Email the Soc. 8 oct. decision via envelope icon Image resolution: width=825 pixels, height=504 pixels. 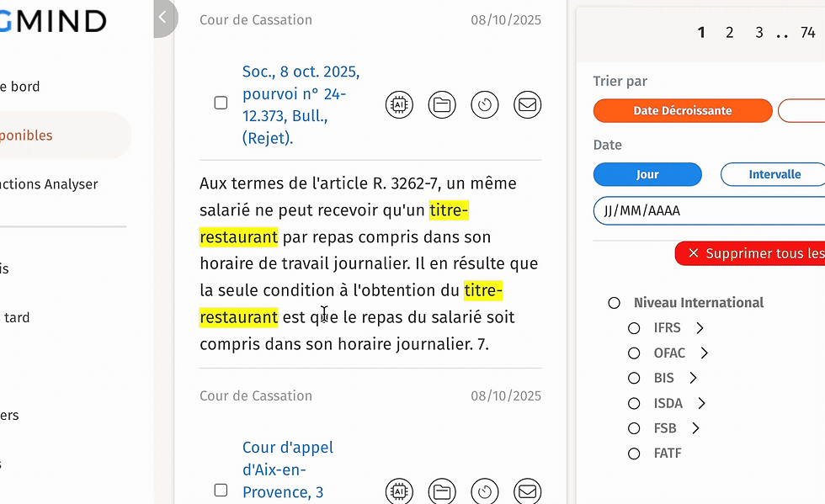528,104
